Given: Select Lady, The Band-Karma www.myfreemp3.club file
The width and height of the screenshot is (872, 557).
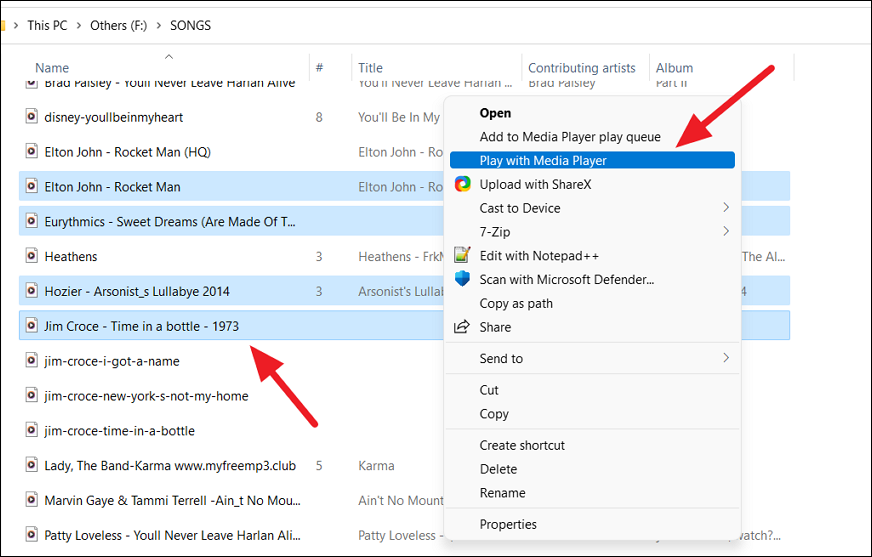Looking at the screenshot, I should pos(170,465).
